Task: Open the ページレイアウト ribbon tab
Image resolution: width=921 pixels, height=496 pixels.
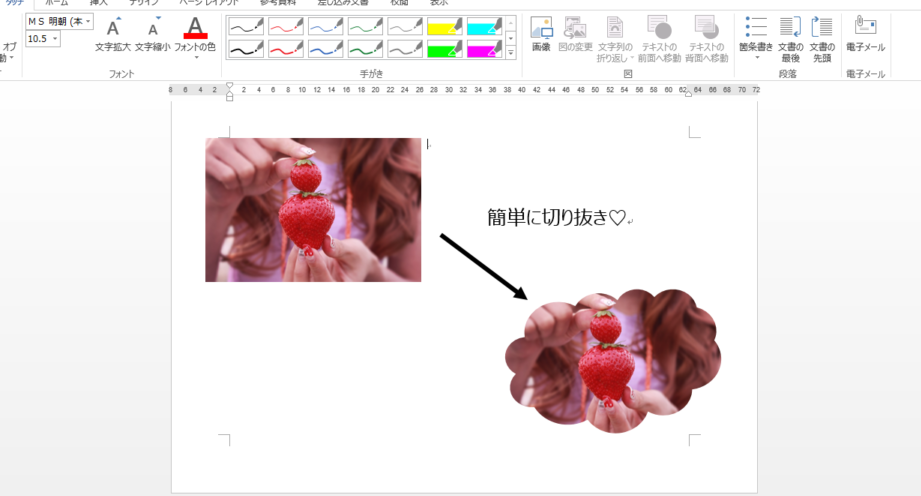Action: [209, 3]
